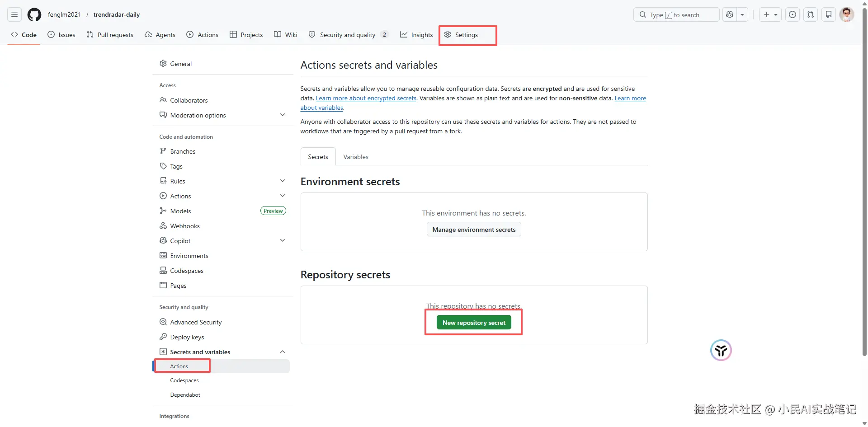Image resolution: width=868 pixels, height=427 pixels.
Task: Click the GitHub Octocat logo
Action: click(x=34, y=15)
